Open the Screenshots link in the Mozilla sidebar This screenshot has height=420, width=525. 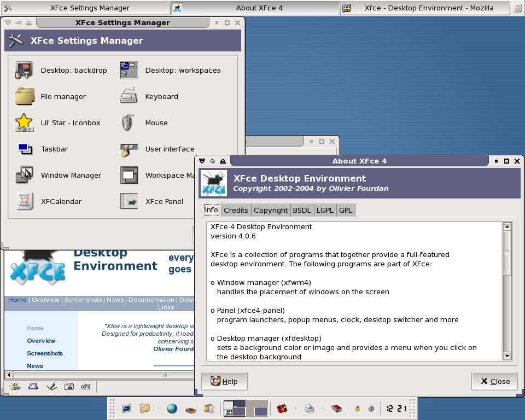coord(45,353)
